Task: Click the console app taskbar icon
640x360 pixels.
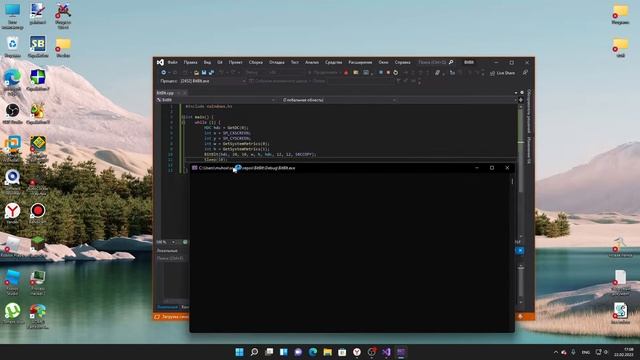Action: (x=401, y=352)
